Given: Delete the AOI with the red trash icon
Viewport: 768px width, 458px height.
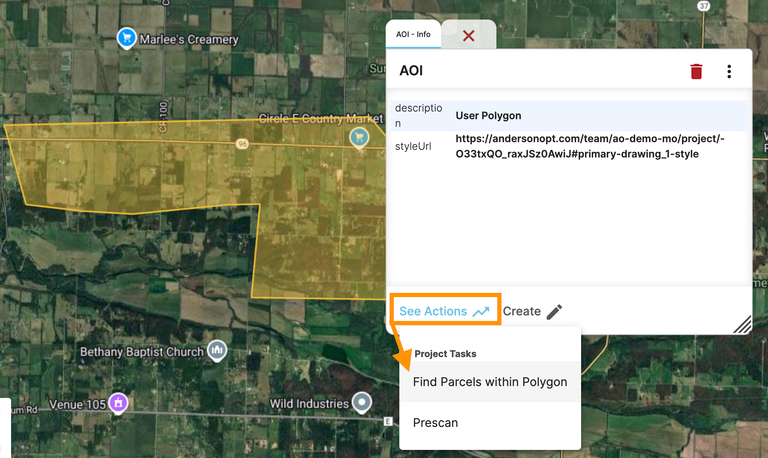Looking at the screenshot, I should (696, 72).
